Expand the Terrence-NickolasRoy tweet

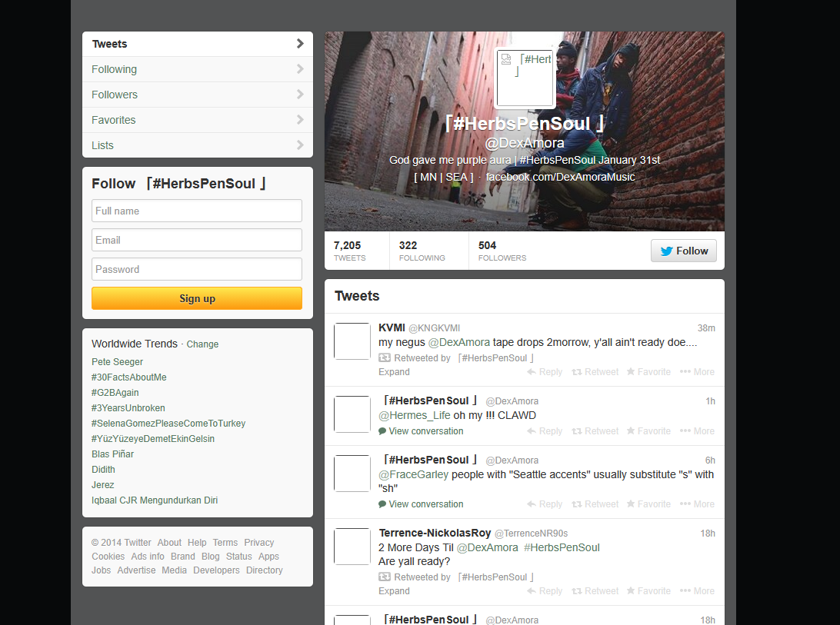tap(394, 590)
